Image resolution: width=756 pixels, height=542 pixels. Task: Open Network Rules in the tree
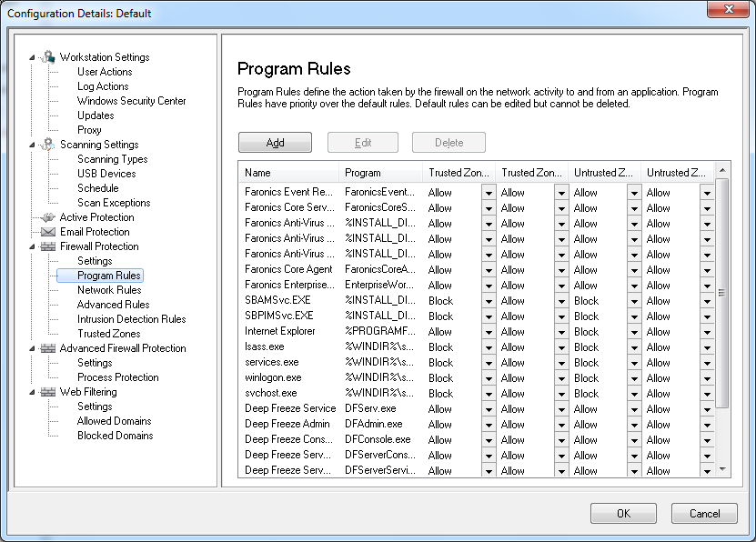[108, 290]
